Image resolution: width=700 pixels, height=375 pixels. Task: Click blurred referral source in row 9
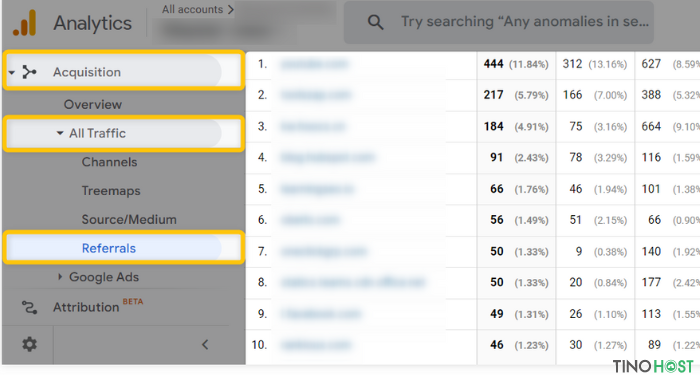[x=320, y=314]
